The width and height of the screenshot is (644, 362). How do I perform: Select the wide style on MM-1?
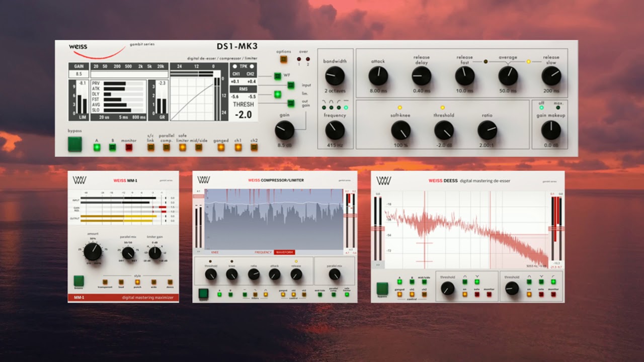click(x=153, y=282)
